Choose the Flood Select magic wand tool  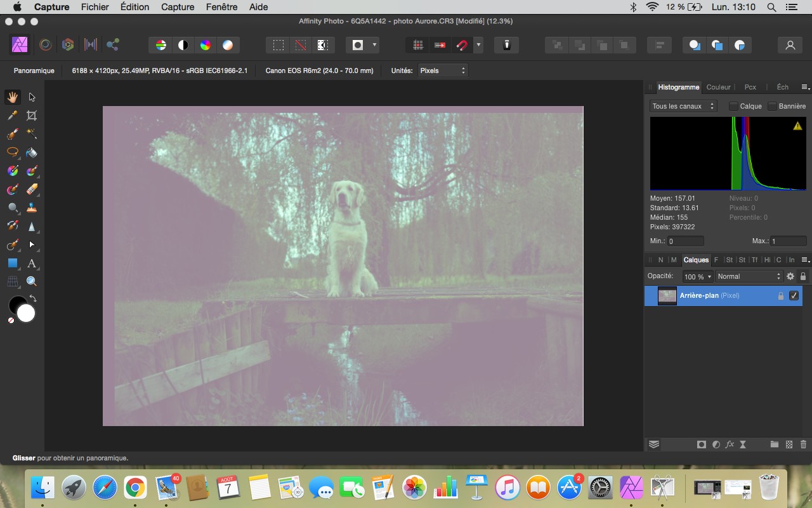tap(32, 134)
